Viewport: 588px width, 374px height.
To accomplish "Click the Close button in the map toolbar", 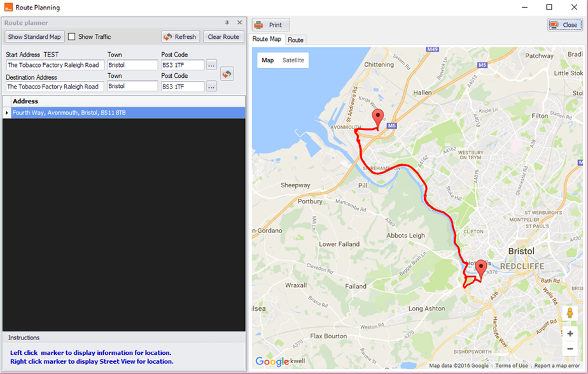I will (564, 25).
